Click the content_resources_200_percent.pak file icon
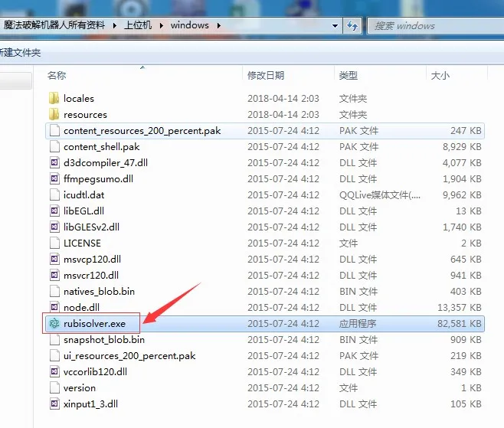Image resolution: width=504 pixels, height=428 pixels. tap(54, 130)
